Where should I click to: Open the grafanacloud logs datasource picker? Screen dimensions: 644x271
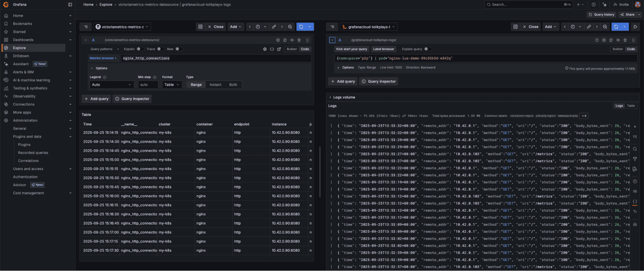[x=369, y=27]
